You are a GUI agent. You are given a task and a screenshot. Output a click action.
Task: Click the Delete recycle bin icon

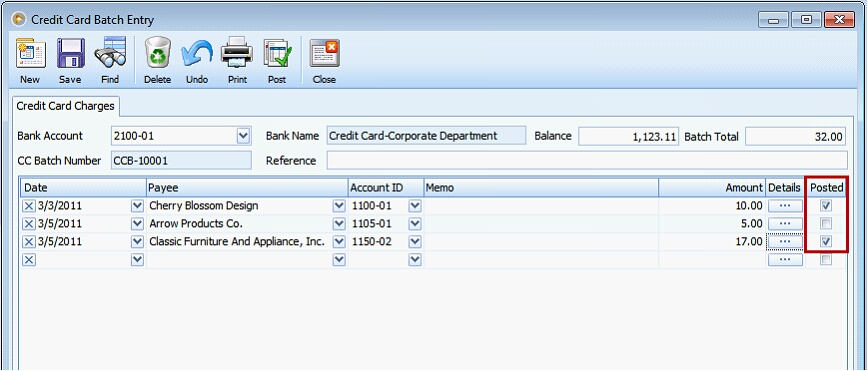click(x=158, y=53)
